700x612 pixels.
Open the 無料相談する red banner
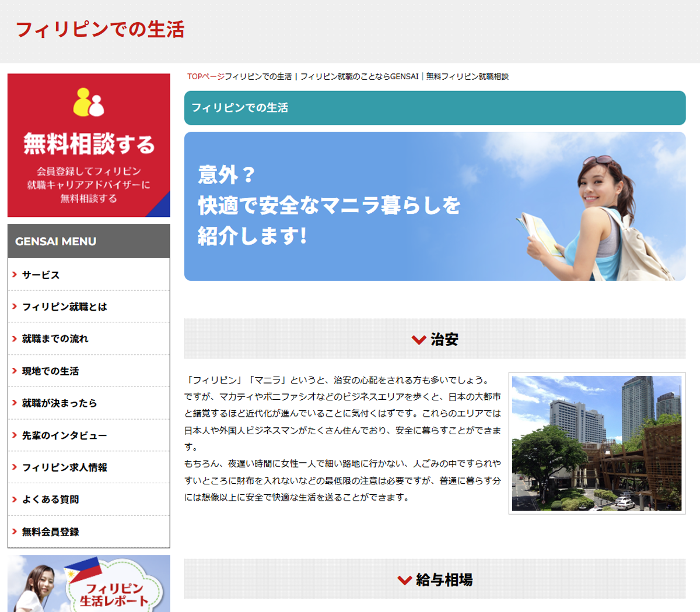pos(89,146)
